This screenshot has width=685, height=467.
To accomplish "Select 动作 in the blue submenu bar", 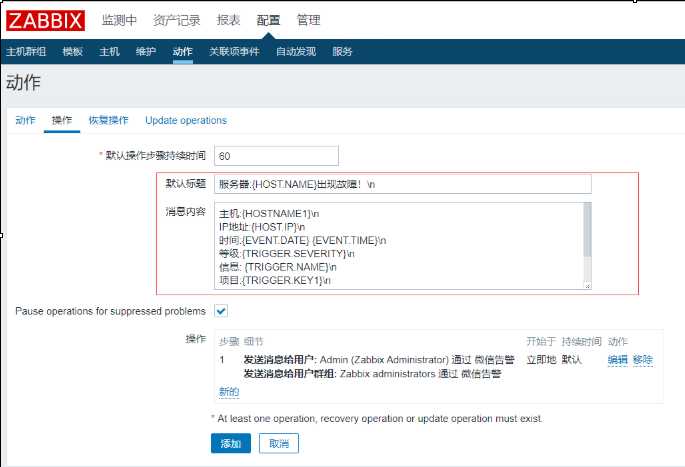I will point(183,52).
